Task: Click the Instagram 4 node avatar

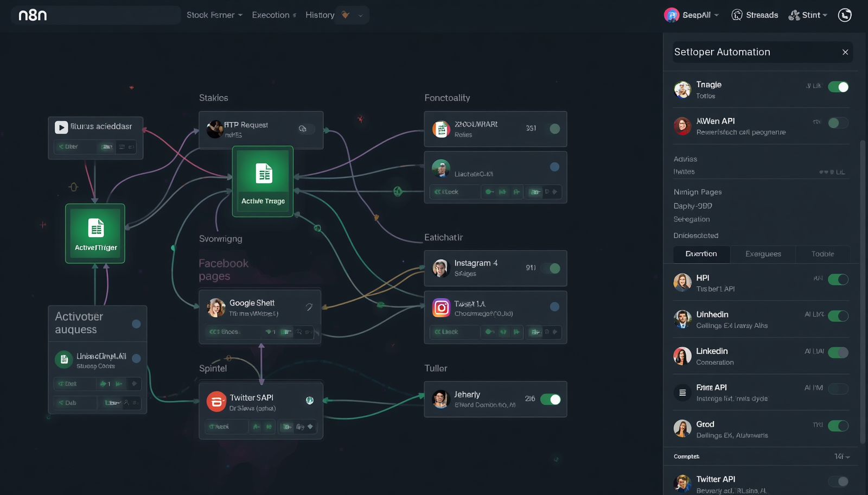Action: pos(441,268)
